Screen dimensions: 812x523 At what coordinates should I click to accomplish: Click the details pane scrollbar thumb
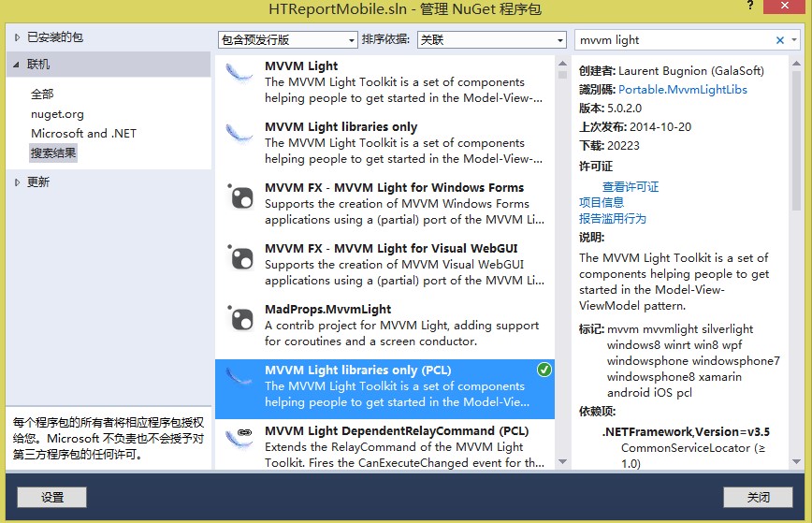tap(796, 140)
